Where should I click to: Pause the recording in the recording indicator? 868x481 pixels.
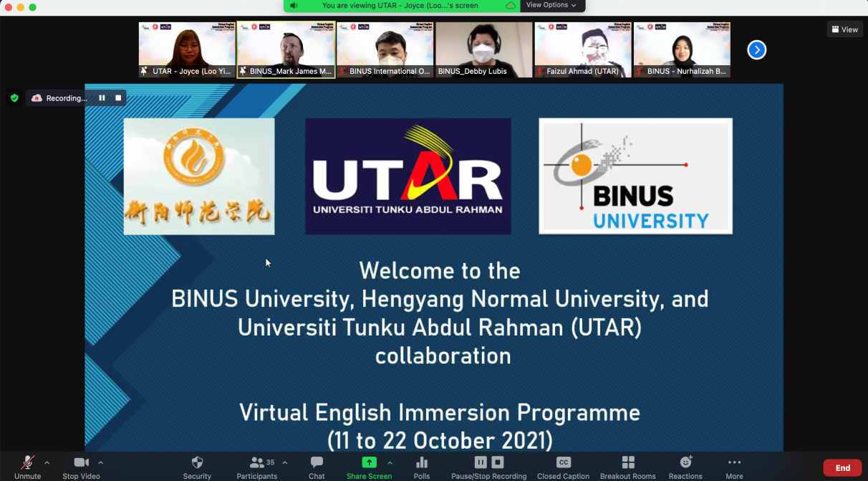(x=102, y=98)
